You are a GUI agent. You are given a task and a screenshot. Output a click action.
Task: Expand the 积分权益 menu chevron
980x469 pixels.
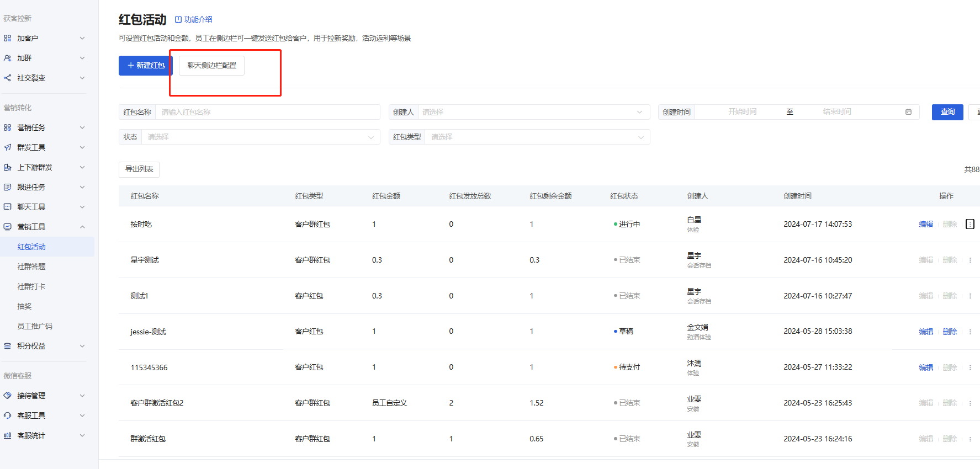[82, 346]
